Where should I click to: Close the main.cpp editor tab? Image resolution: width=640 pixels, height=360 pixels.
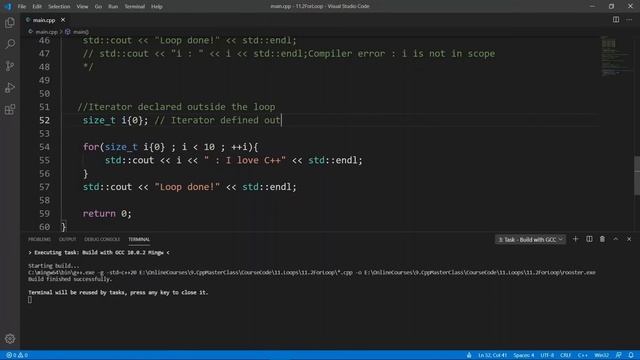[63, 20]
